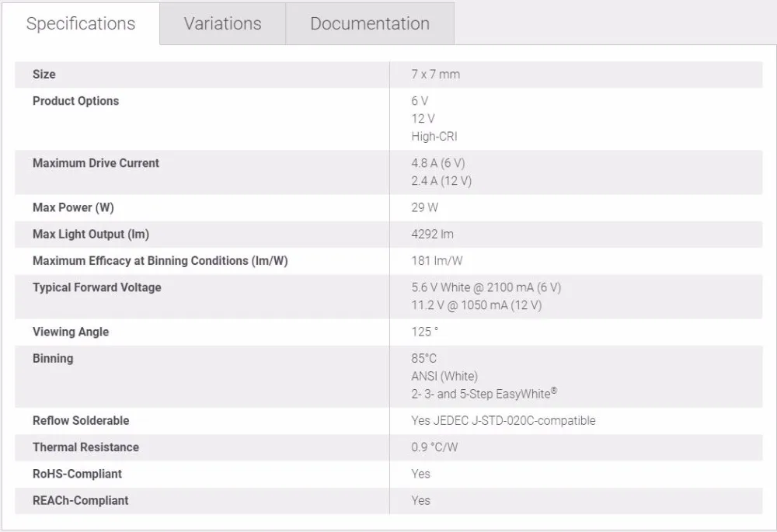The width and height of the screenshot is (777, 532).
Task: Select the 'Thermal Resistance' label
Action: (85, 447)
